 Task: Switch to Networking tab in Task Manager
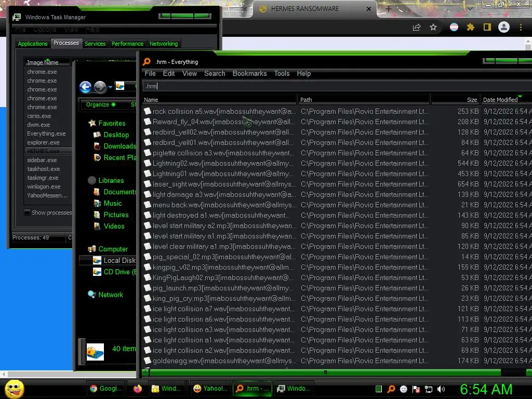164,44
